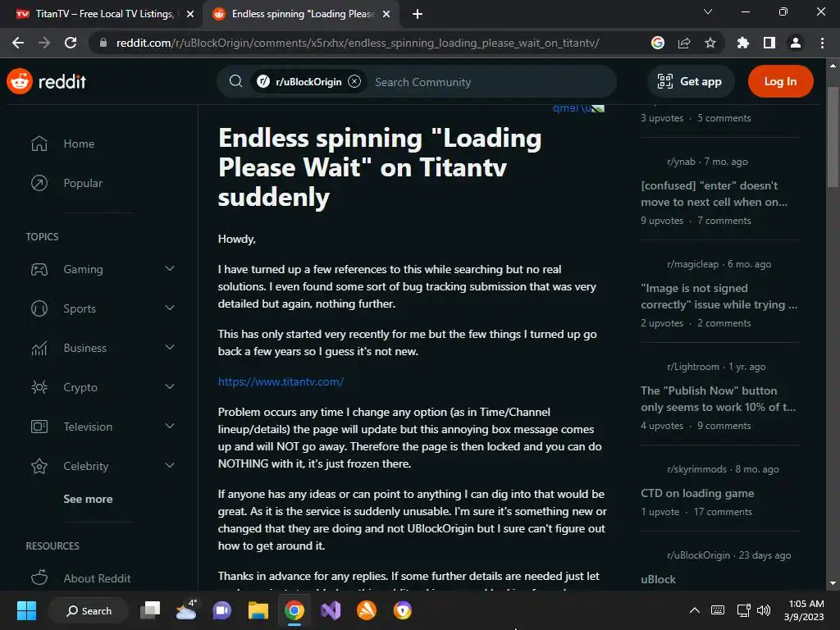Switch to TitanTV browser tab

(x=102, y=14)
